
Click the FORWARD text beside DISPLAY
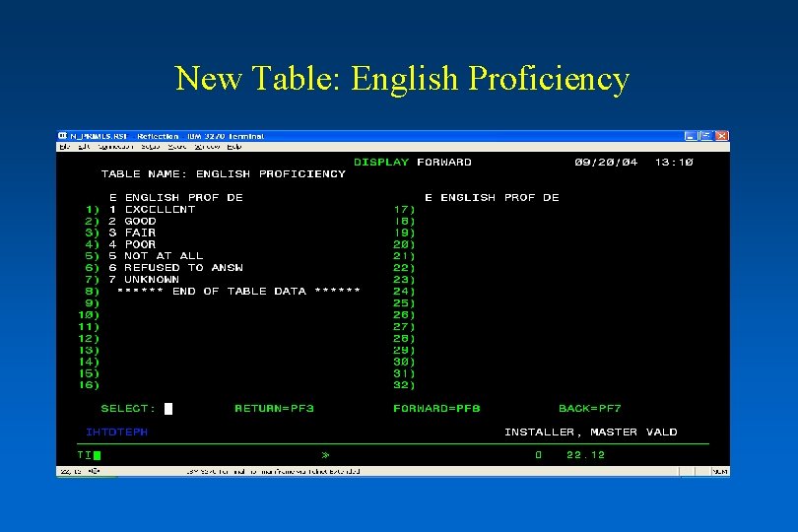444,163
